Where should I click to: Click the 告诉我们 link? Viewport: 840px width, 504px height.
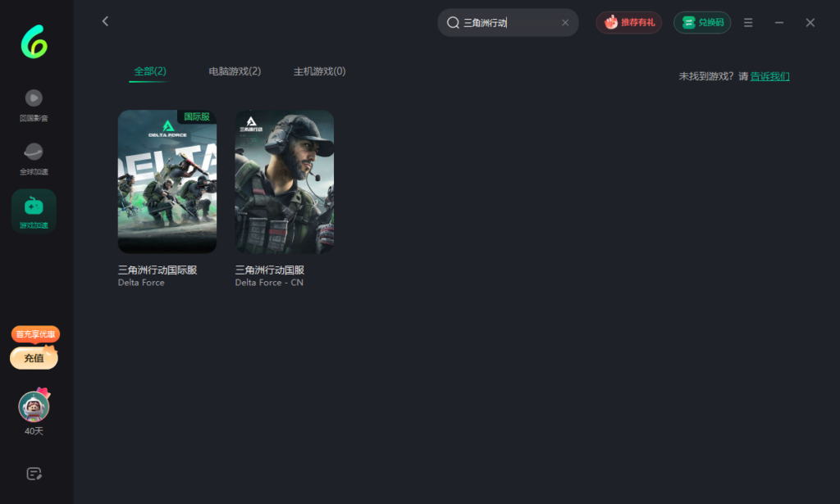click(769, 76)
